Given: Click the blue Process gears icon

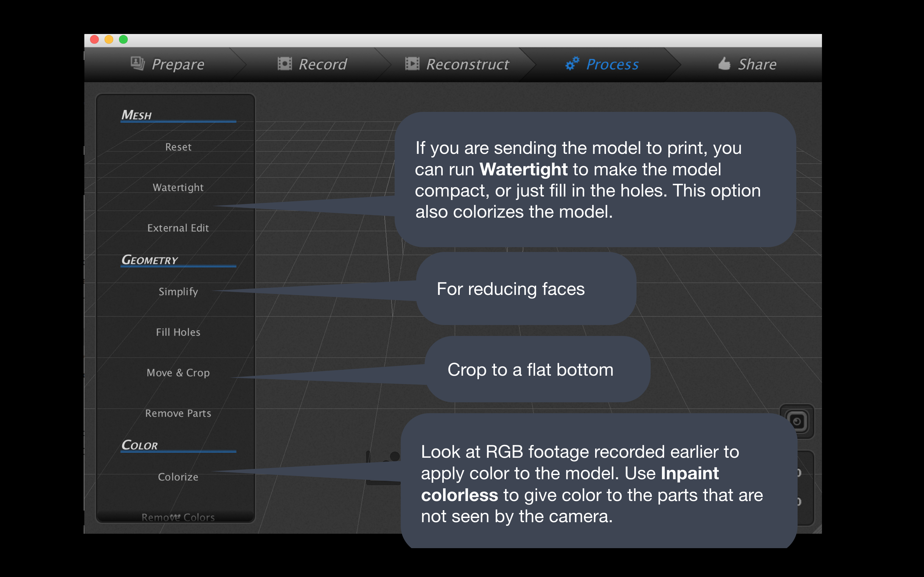Looking at the screenshot, I should tap(572, 63).
